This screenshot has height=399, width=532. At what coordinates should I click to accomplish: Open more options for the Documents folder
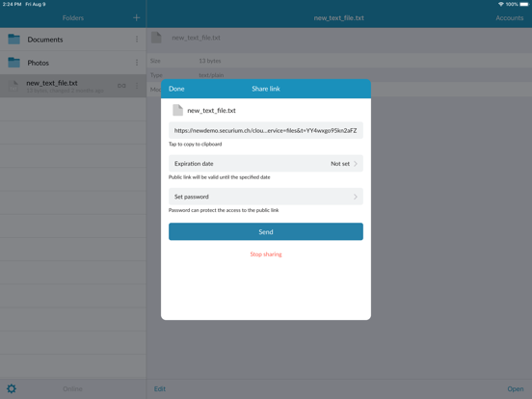point(137,40)
